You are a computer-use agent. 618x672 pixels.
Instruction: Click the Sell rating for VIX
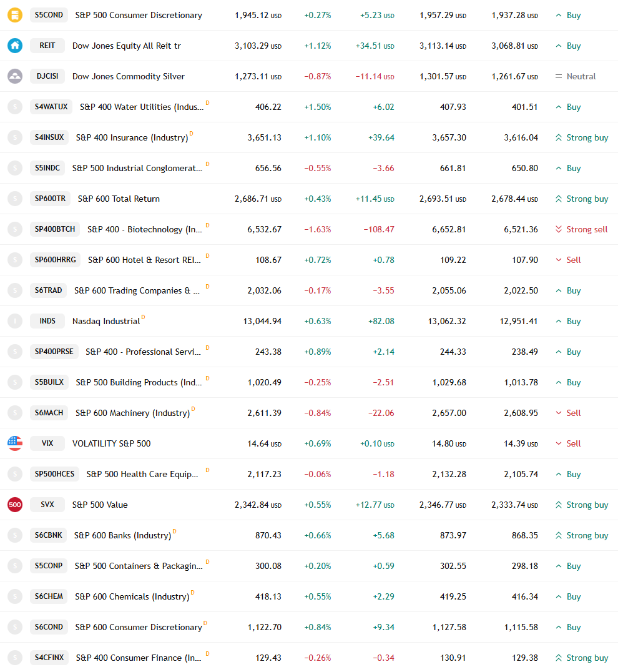tap(568, 443)
